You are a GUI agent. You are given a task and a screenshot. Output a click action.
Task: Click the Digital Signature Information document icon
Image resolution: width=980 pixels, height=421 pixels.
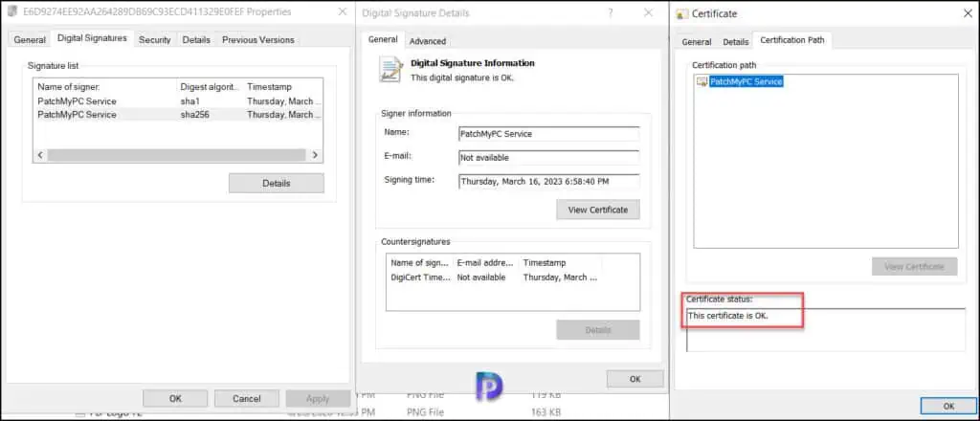click(390, 69)
